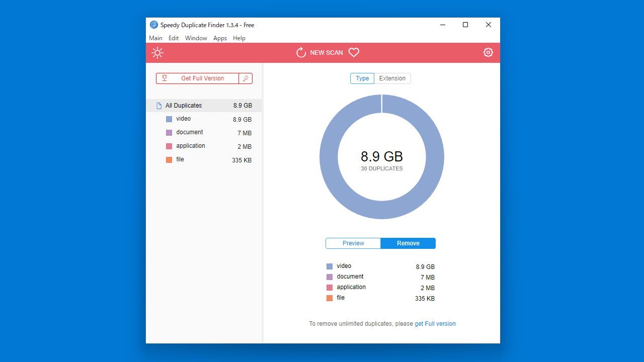Open settings via gear icon
The width and height of the screenshot is (644, 362).
[x=488, y=52]
